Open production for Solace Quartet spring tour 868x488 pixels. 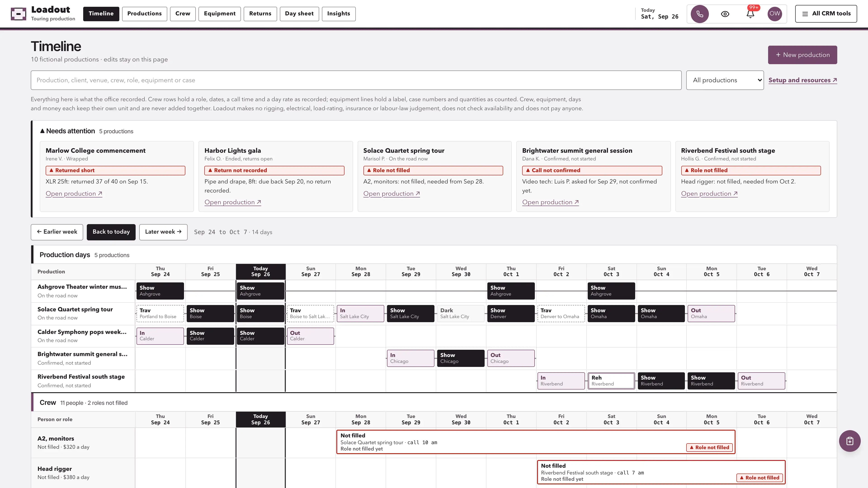[392, 194]
